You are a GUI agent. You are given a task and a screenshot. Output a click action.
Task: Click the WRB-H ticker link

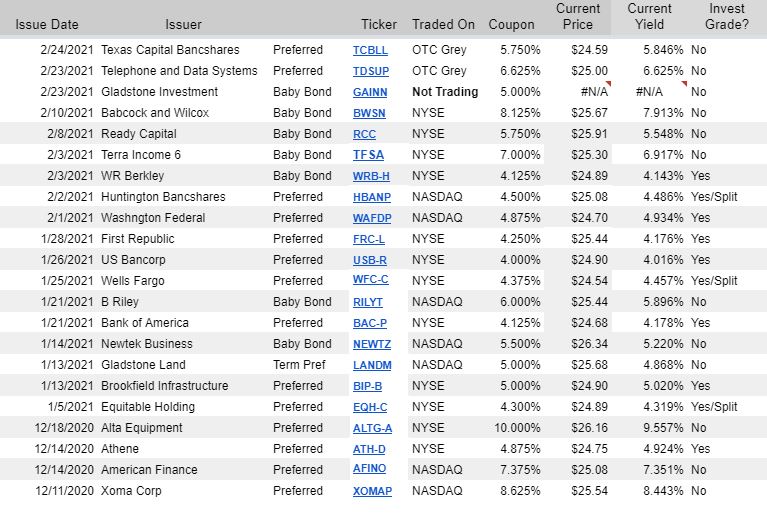[371, 176]
